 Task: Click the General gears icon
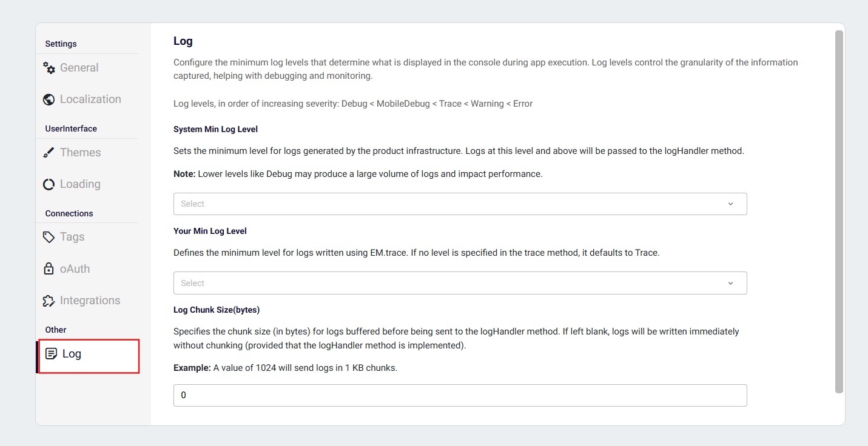(x=49, y=68)
